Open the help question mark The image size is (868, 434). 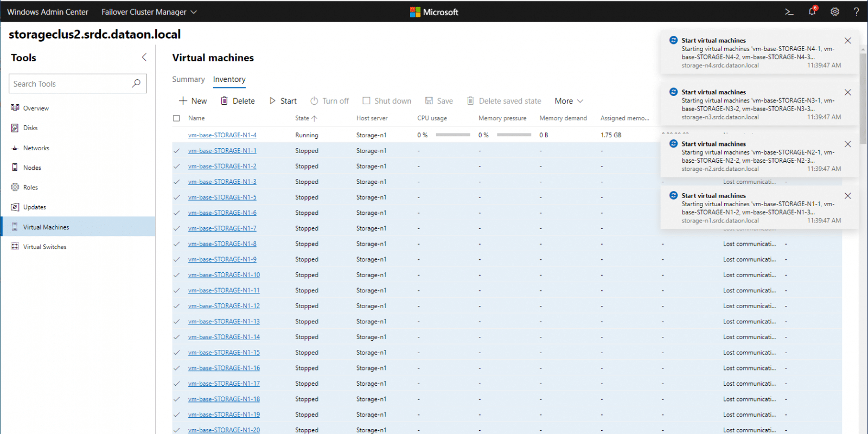click(x=856, y=11)
